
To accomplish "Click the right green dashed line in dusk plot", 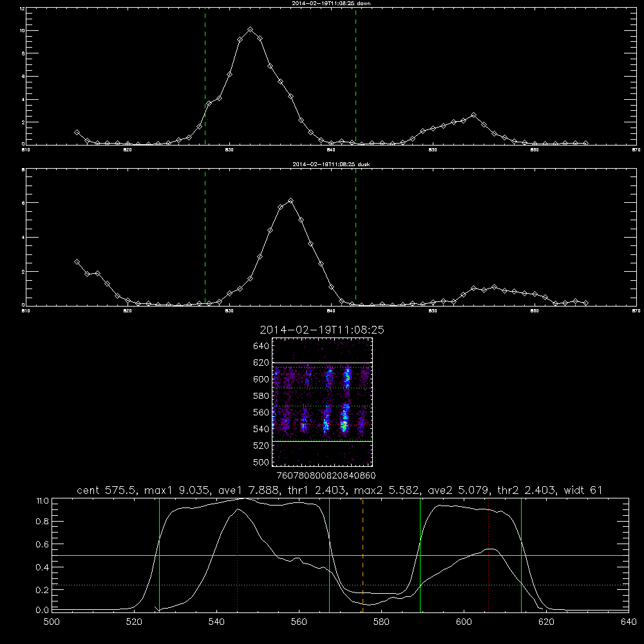I will 355,238.
